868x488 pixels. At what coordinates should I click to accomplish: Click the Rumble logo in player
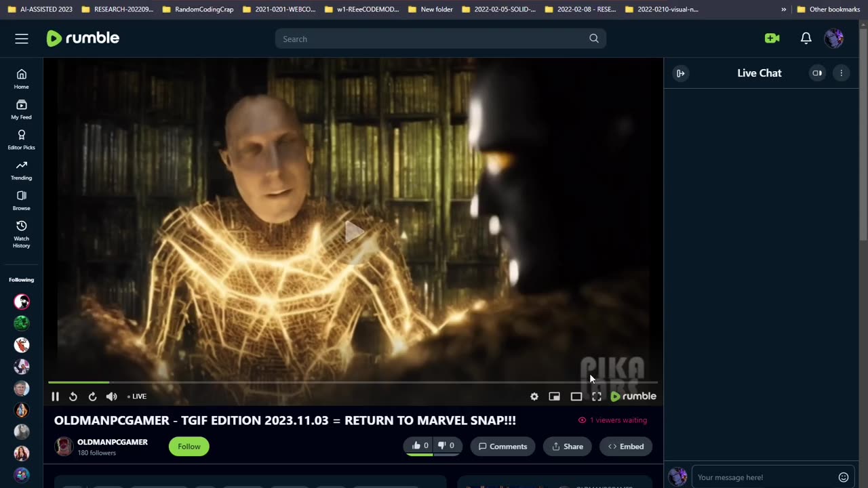pos(633,396)
